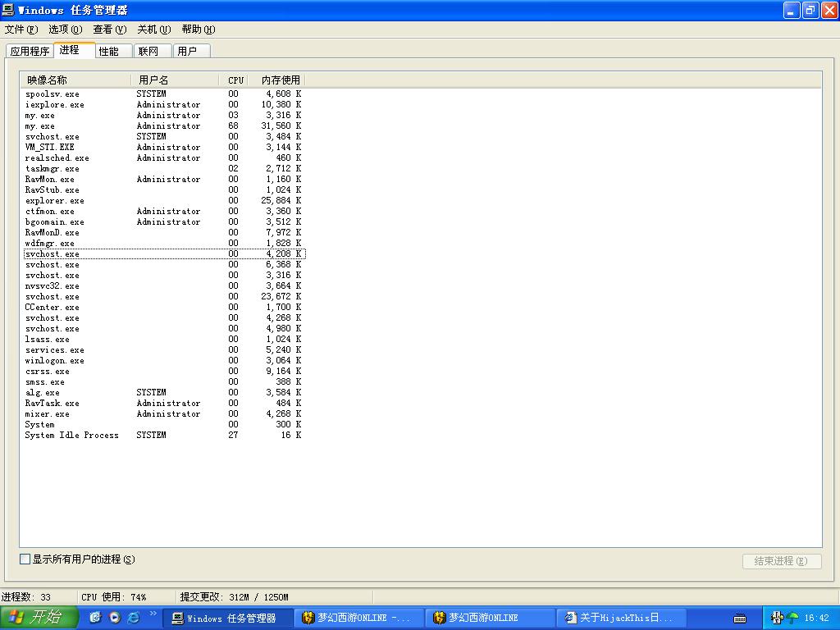
Task: Select 梦幻西游ONLINE -... taskbar button
Action: 359,619
